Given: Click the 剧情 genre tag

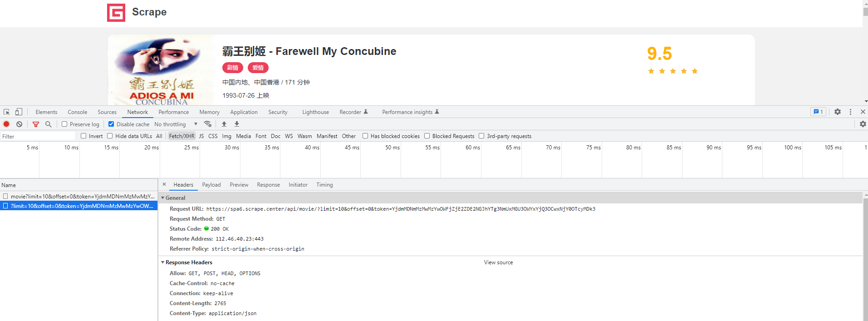Looking at the screenshot, I should (233, 68).
